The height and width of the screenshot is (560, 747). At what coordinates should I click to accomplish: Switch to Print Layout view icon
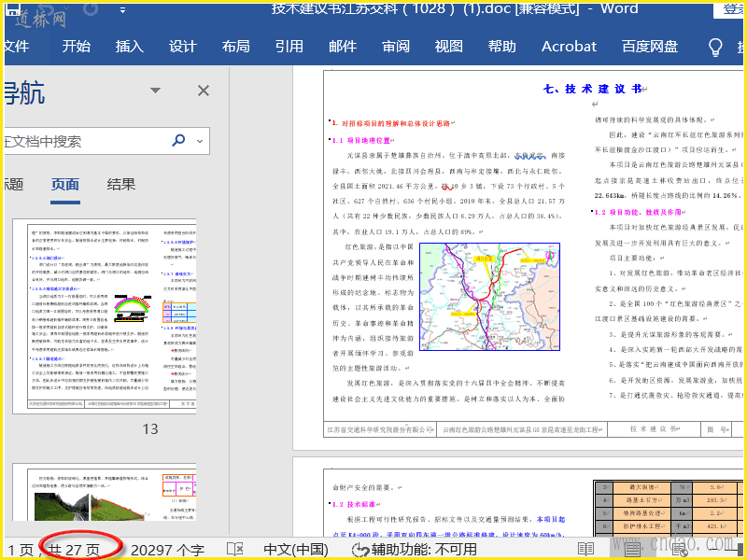tap(632, 549)
